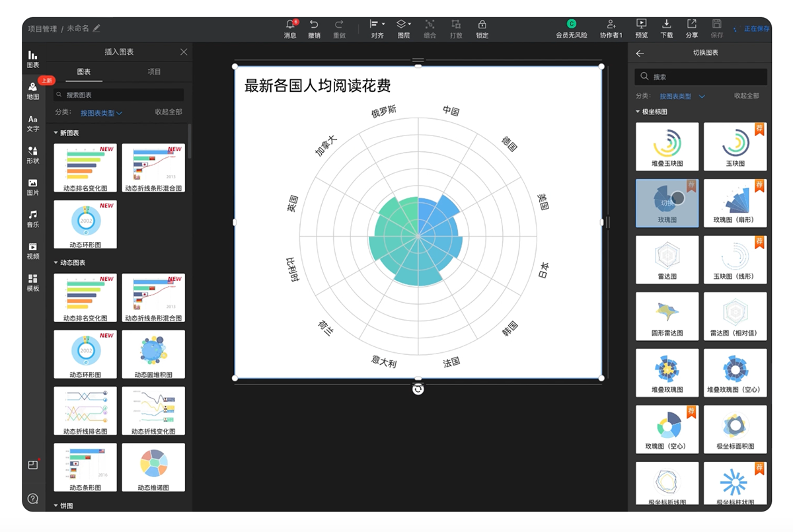793x532 pixels.
Task: Open the 音乐 music sidebar icon
Action: (32, 219)
